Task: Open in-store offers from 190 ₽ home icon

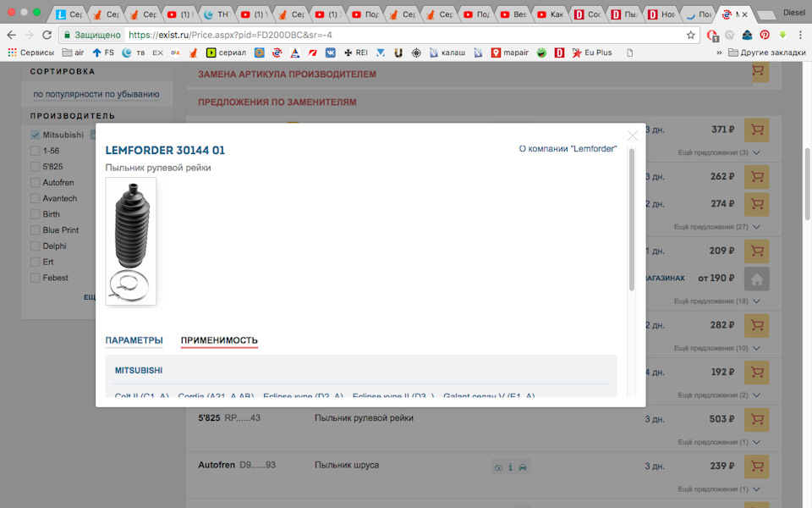Action: tap(756, 279)
